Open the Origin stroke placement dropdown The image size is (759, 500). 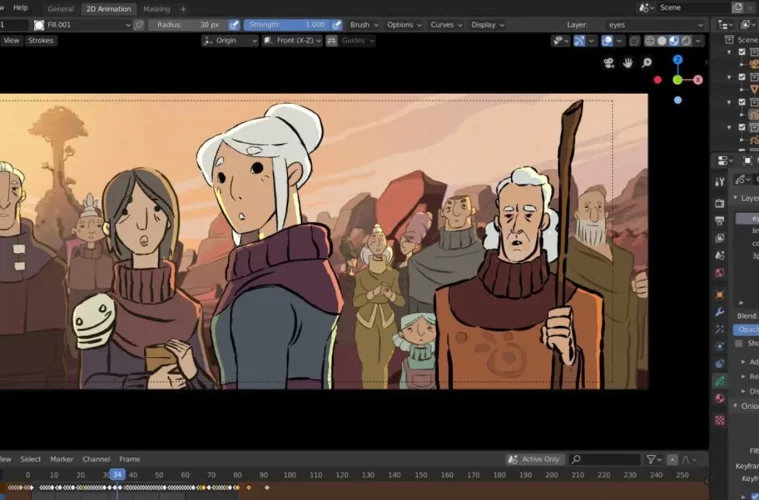(230, 41)
